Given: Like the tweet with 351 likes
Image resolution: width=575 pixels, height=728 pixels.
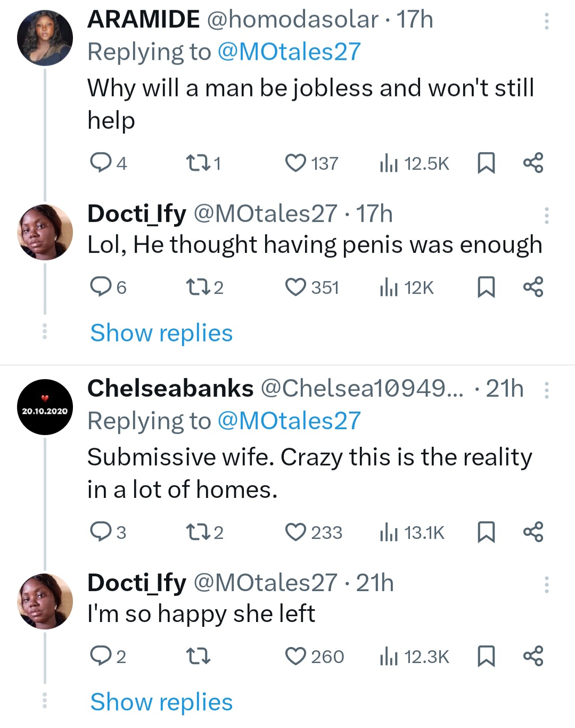Looking at the screenshot, I should [x=295, y=287].
